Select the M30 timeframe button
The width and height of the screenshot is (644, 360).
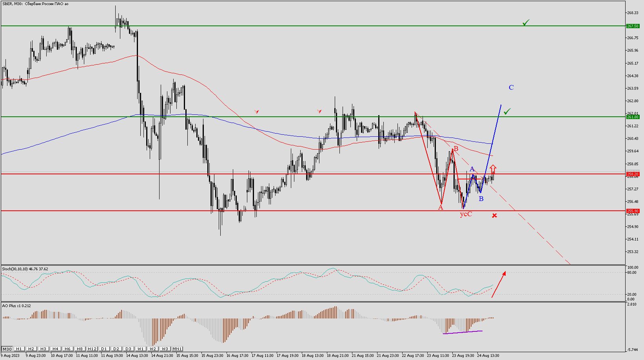7,349
